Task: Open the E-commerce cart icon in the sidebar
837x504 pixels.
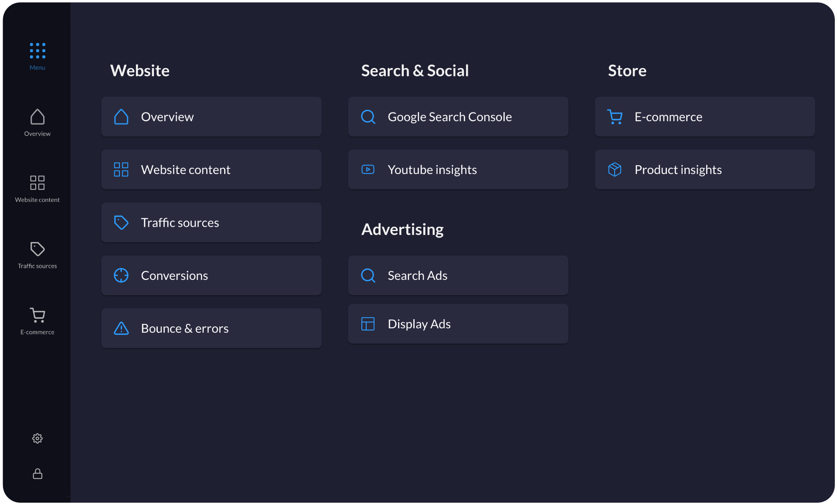Action: (x=37, y=315)
